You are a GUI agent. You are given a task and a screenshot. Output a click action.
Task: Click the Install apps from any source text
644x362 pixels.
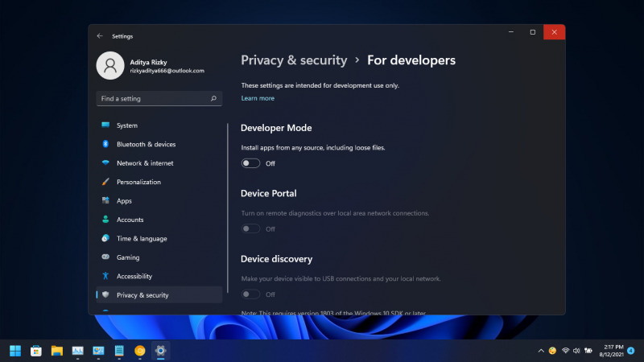[x=313, y=148]
